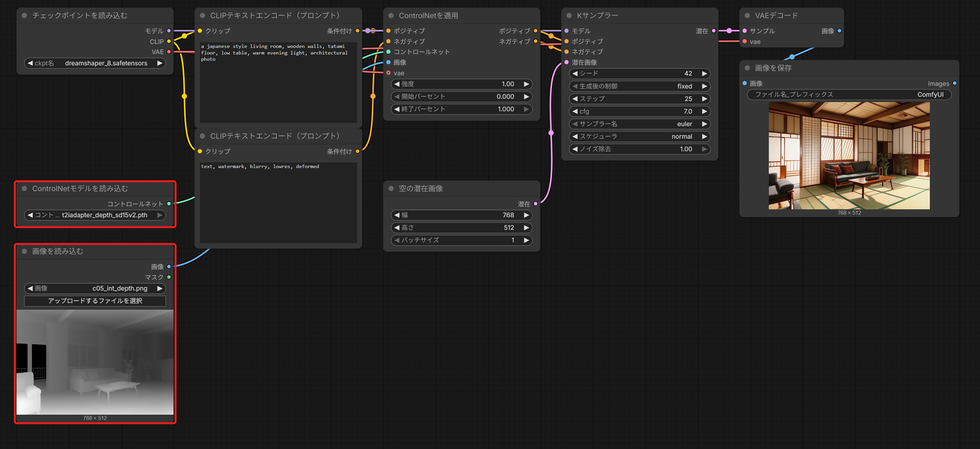Viewport: 980px width, 449px height.
Task: Collapse the チェックポイントを読み込む node via title dot
Action: 24,15
